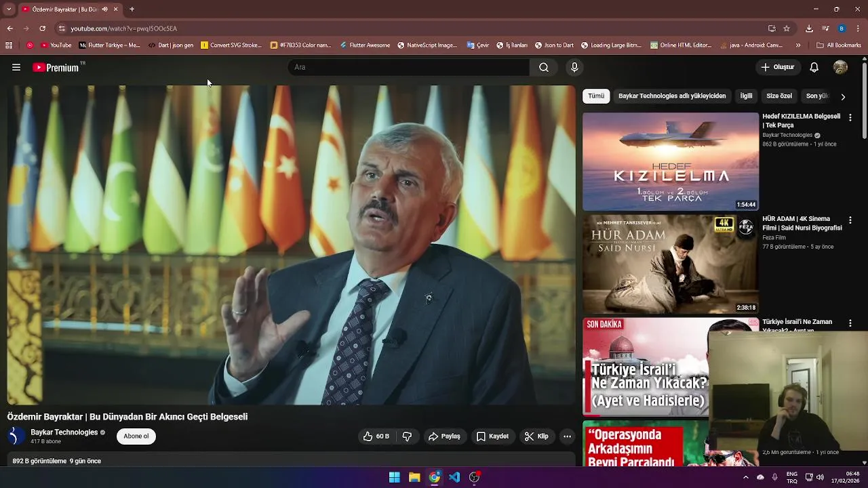This screenshot has width=868, height=488.
Task: Open the Chrome three-dot menu
Action: 858,28
